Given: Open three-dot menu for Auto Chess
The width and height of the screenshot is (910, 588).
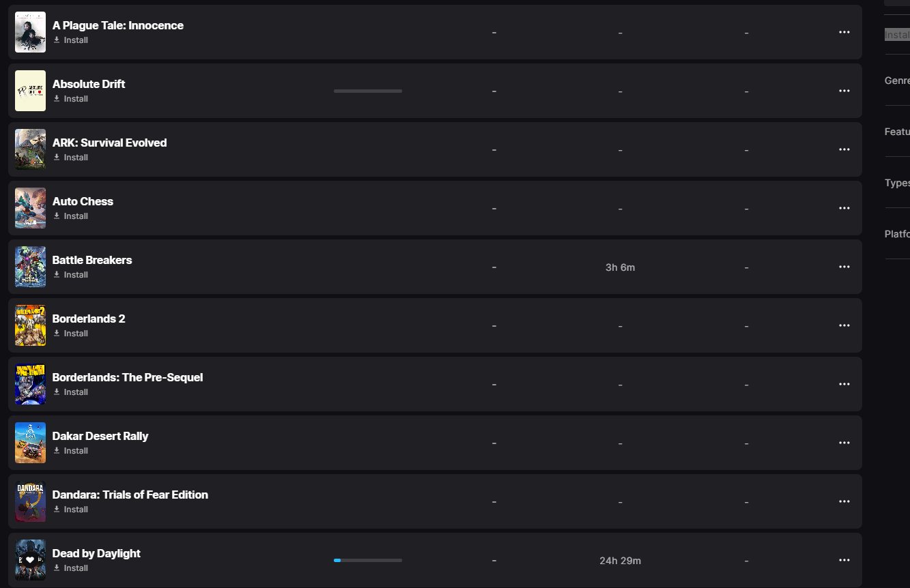Looking at the screenshot, I should (844, 208).
